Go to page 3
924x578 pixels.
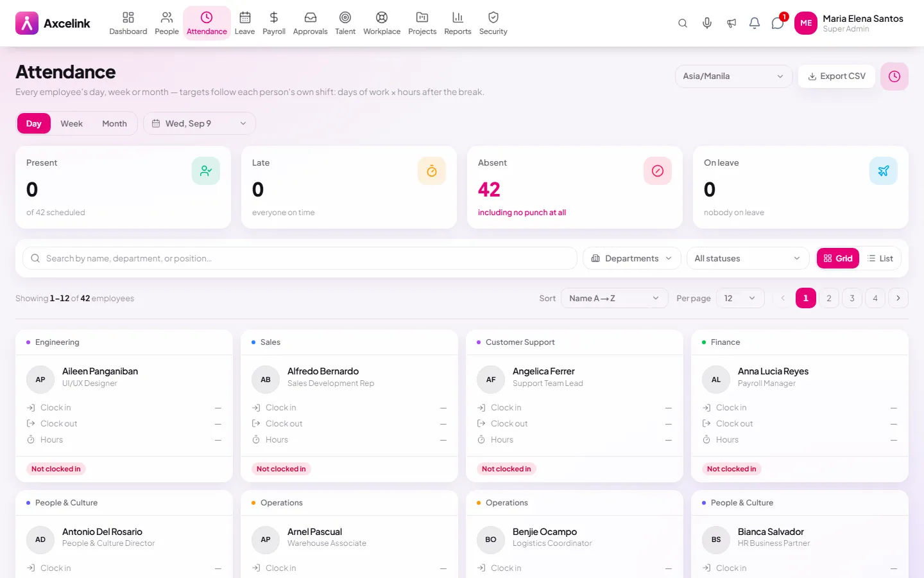(852, 298)
